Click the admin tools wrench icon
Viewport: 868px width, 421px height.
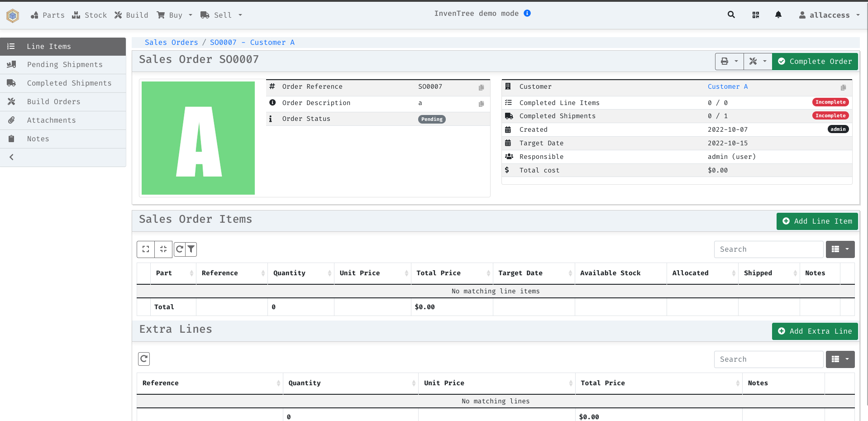[x=753, y=61]
